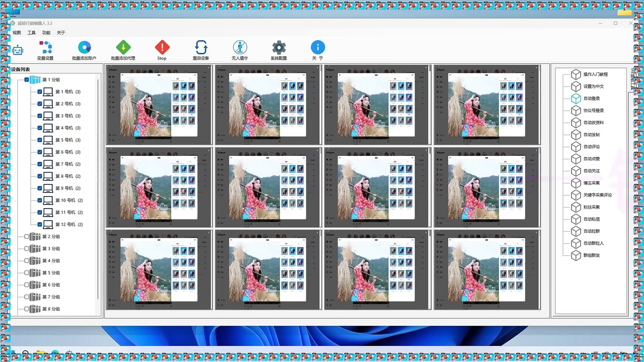Check the 第 4 分组 checkbox

tap(27, 261)
